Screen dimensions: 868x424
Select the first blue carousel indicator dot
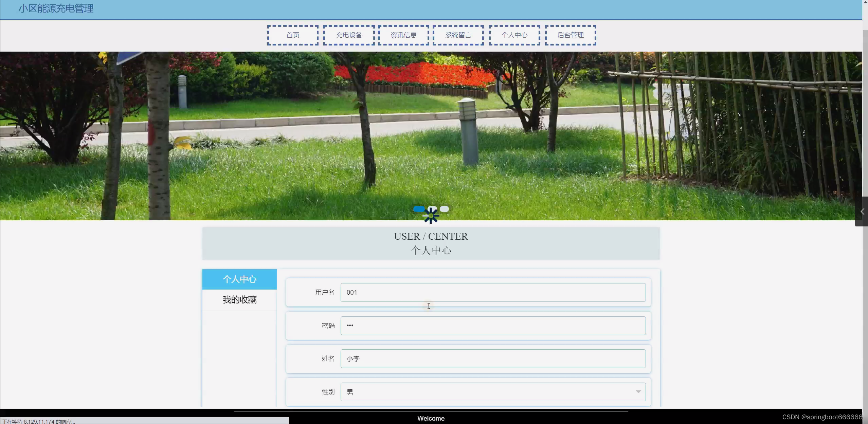pyautogui.click(x=419, y=209)
